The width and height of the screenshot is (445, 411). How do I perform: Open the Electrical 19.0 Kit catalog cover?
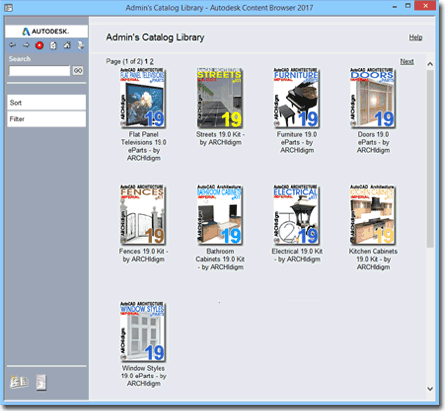(296, 215)
